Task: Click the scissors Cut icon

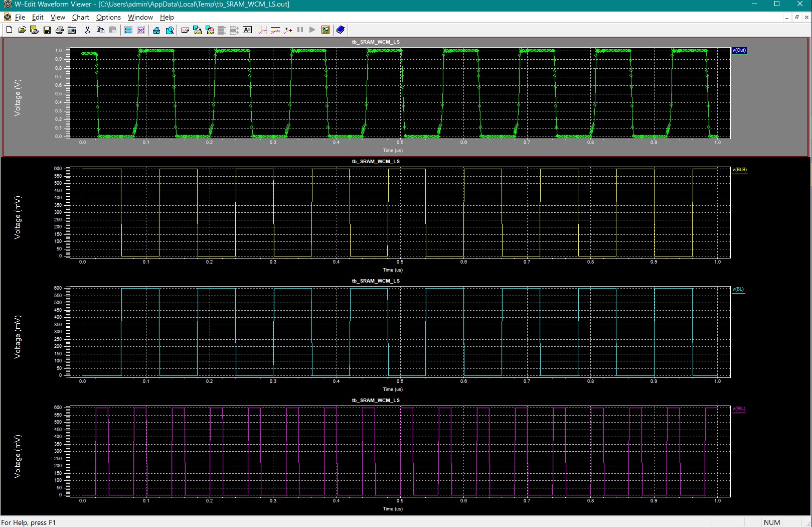Action: pos(87,30)
